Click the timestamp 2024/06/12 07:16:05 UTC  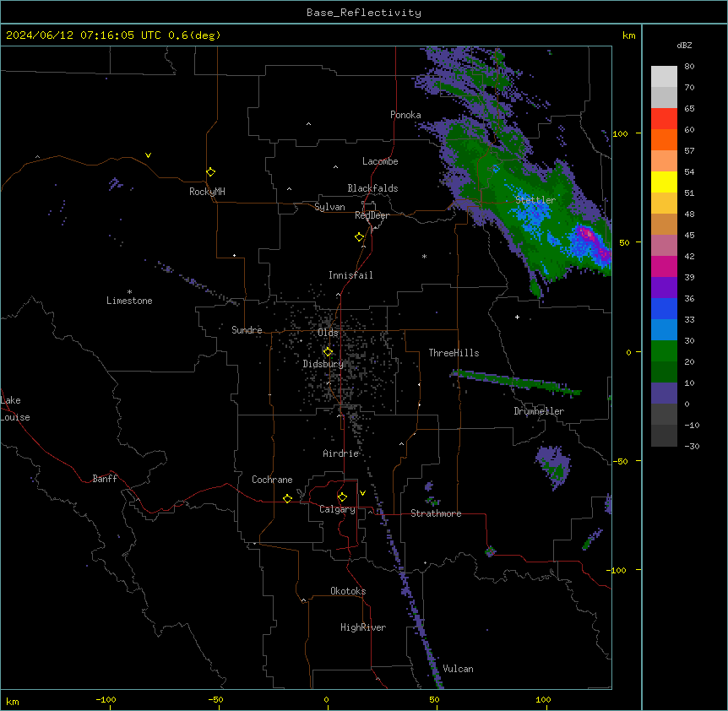(x=84, y=35)
